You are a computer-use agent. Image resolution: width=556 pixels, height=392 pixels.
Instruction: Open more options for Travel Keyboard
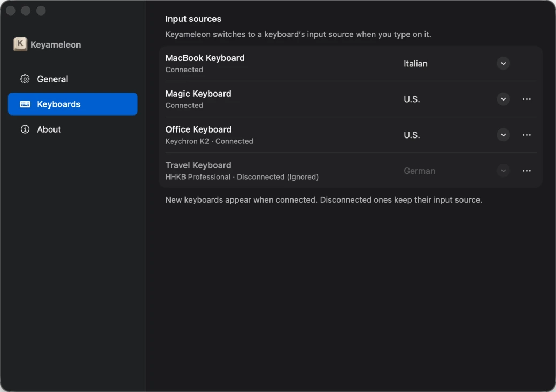tap(527, 171)
